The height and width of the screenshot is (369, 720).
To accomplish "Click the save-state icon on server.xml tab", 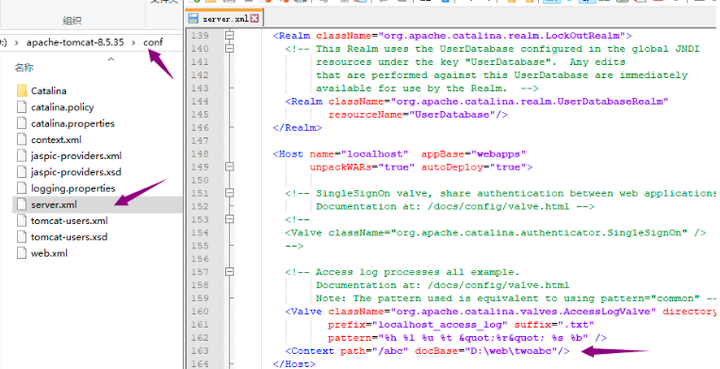I will [194, 18].
